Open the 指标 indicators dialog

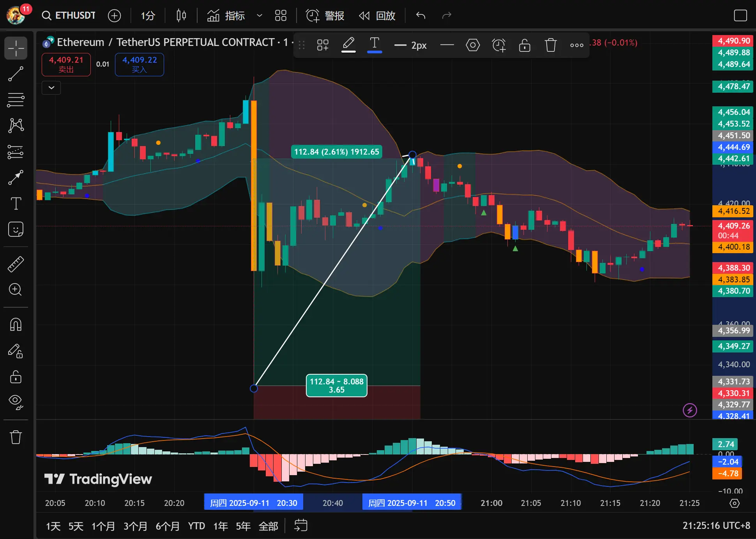coord(226,16)
